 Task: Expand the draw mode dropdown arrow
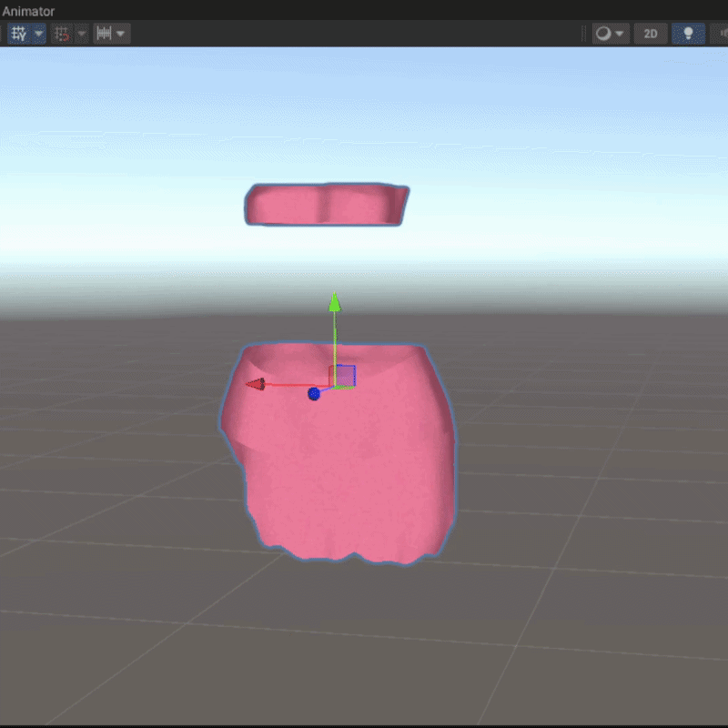[x=620, y=34]
